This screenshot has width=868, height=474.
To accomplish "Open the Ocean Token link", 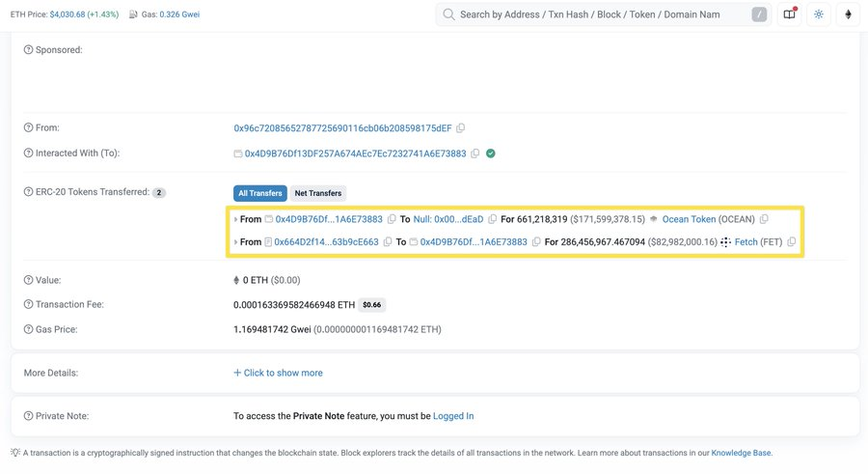I will (x=689, y=220).
